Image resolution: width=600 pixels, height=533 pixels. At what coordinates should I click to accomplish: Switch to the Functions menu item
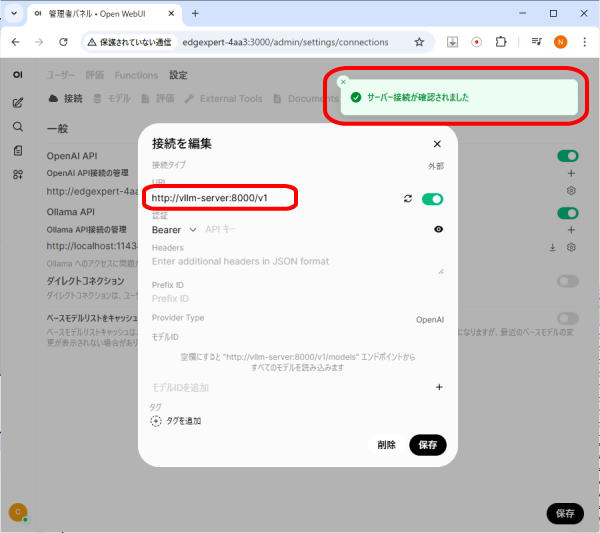click(x=136, y=76)
